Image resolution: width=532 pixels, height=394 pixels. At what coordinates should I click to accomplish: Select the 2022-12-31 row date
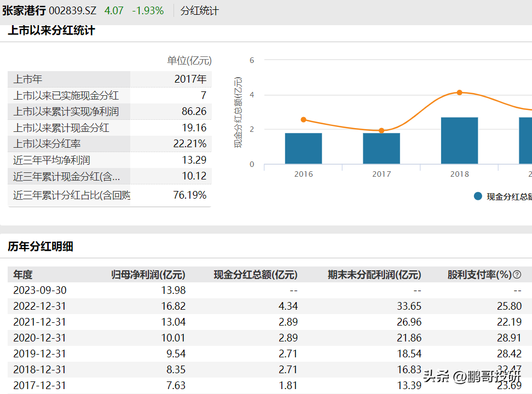pyautogui.click(x=39, y=306)
